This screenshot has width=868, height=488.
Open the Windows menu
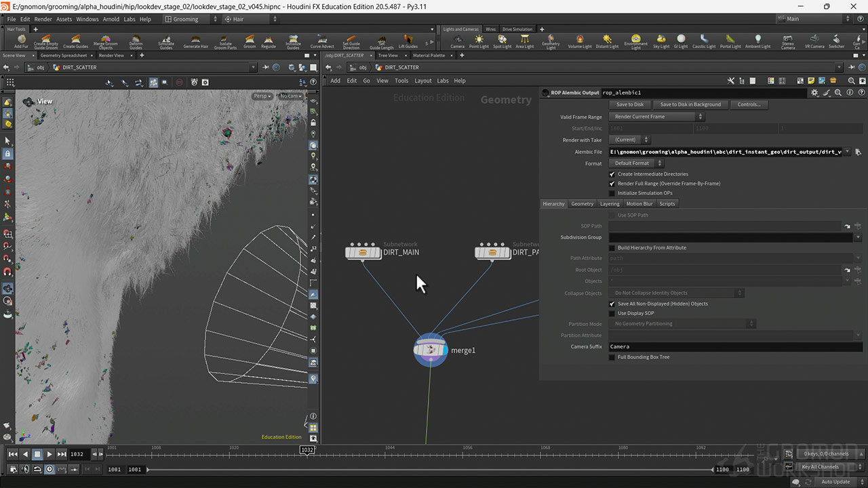pyautogui.click(x=87, y=20)
